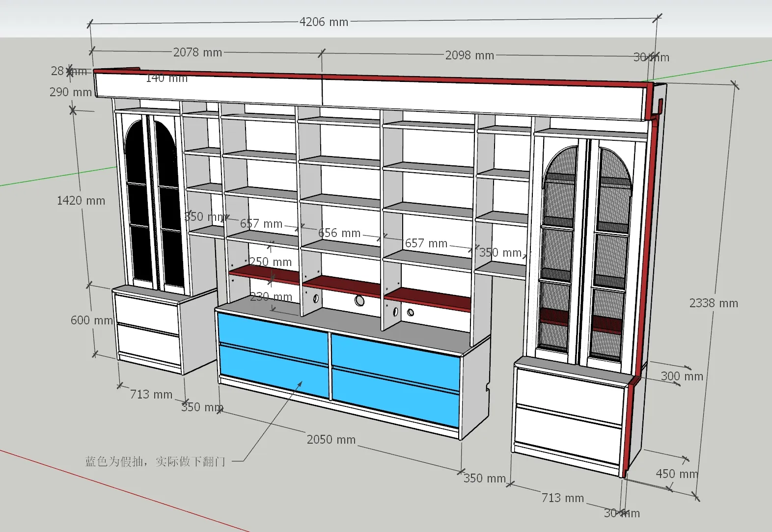Screen dimensions: 772x532
Task: Click the 4206 mm overall width dimension
Action: [324, 22]
